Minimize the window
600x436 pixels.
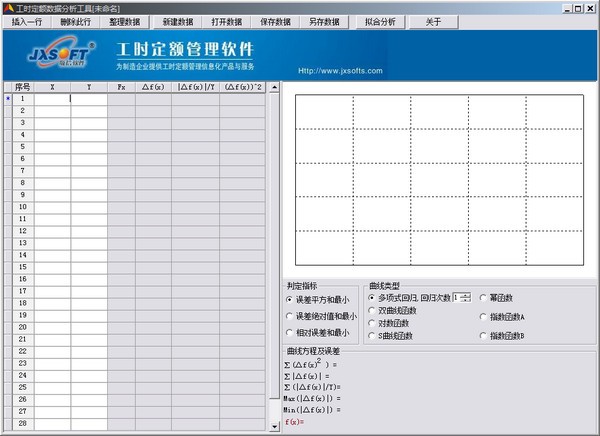point(567,8)
